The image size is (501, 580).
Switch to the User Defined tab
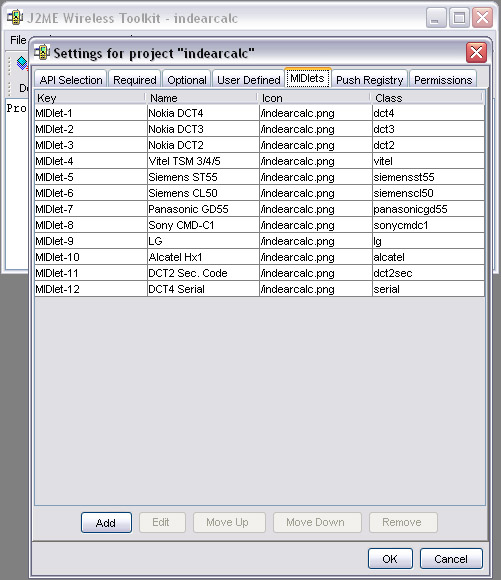pos(249,80)
